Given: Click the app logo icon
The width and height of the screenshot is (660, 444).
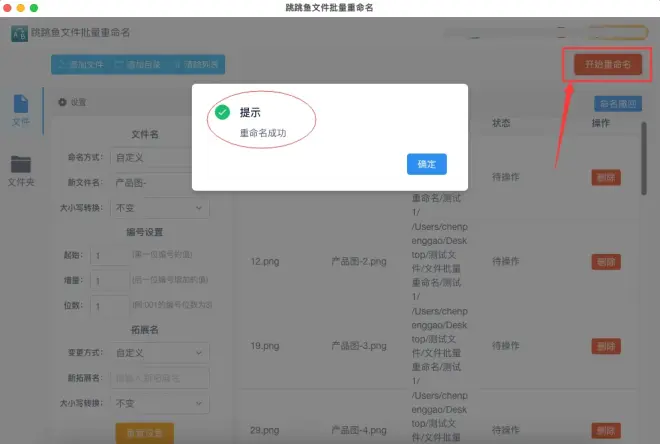Looking at the screenshot, I should [x=19, y=33].
